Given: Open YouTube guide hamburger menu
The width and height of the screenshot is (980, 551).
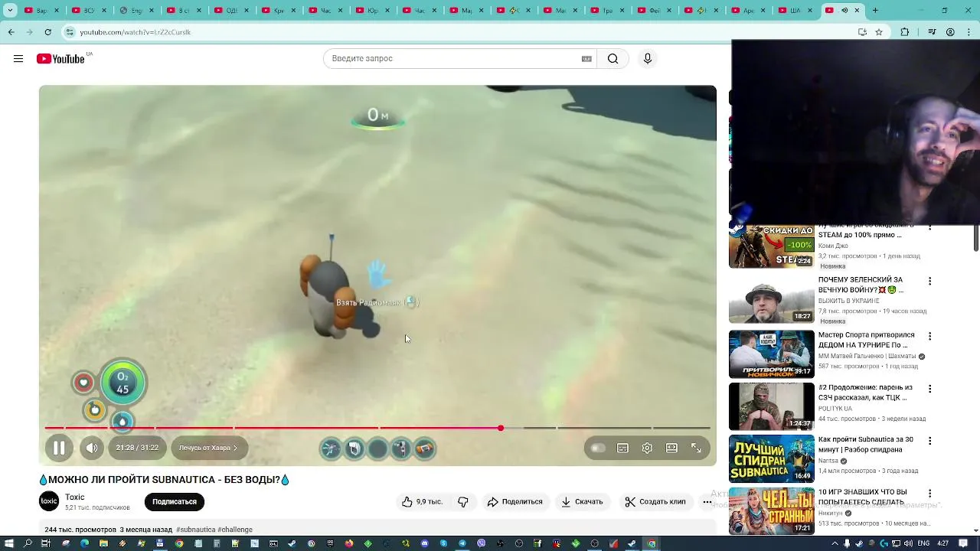Looking at the screenshot, I should [18, 59].
